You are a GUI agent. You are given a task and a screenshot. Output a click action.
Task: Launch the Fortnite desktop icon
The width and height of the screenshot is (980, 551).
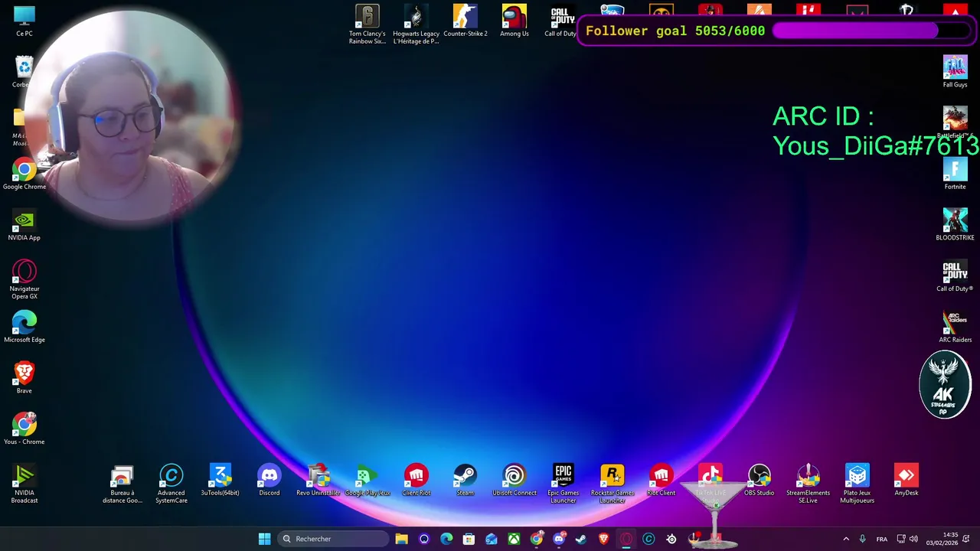tap(955, 174)
